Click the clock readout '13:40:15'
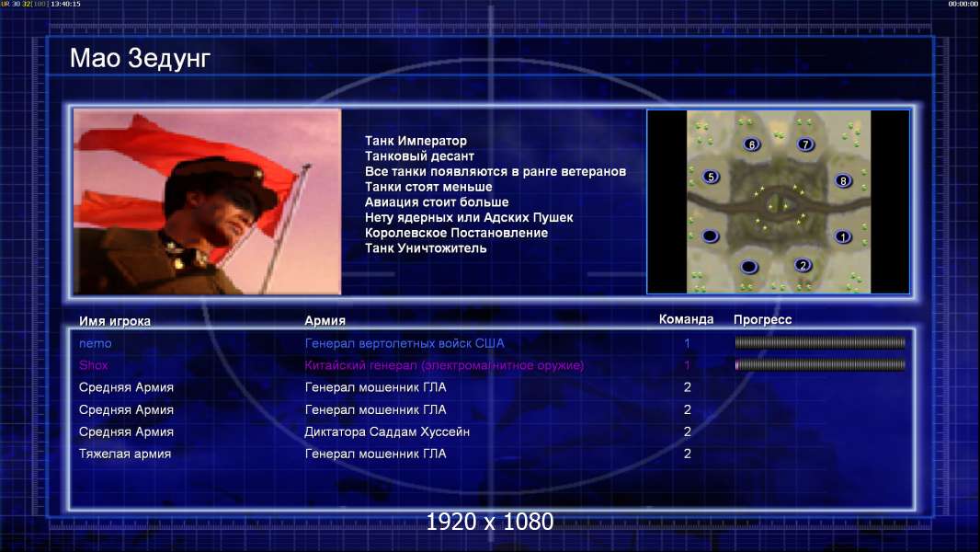980x552 pixels. [65, 4]
